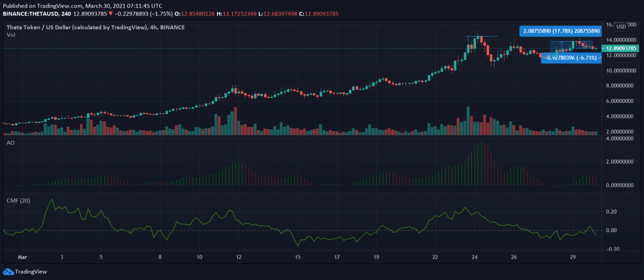
Task: Click the 12 date mark on time axis
Action: pyautogui.click(x=239, y=257)
